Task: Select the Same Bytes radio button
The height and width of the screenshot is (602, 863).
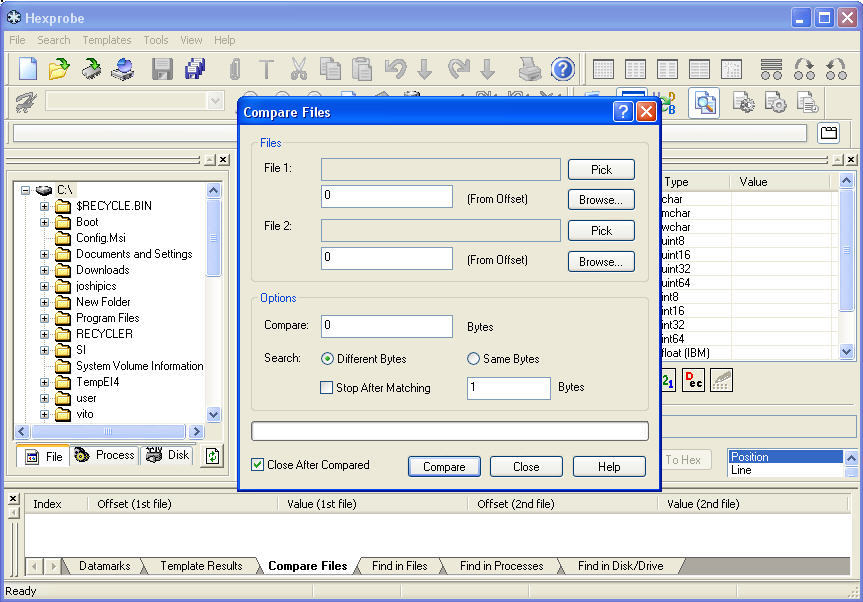Action: 473,359
